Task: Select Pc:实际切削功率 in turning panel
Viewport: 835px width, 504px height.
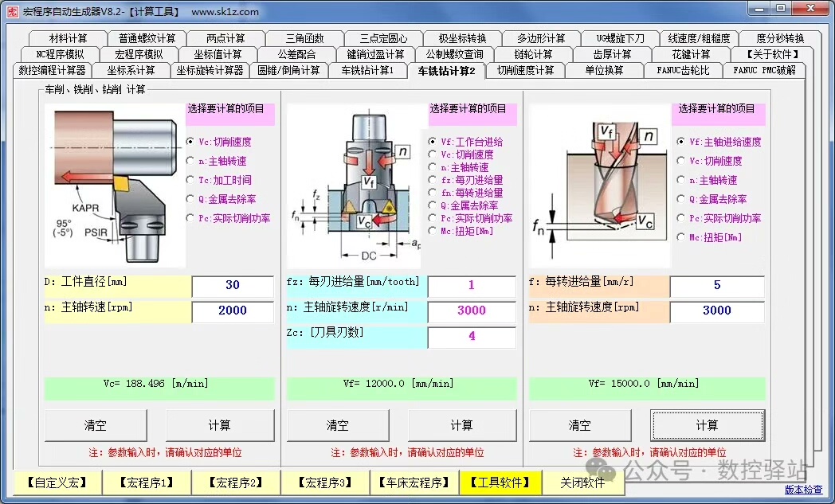Action: tap(229, 218)
